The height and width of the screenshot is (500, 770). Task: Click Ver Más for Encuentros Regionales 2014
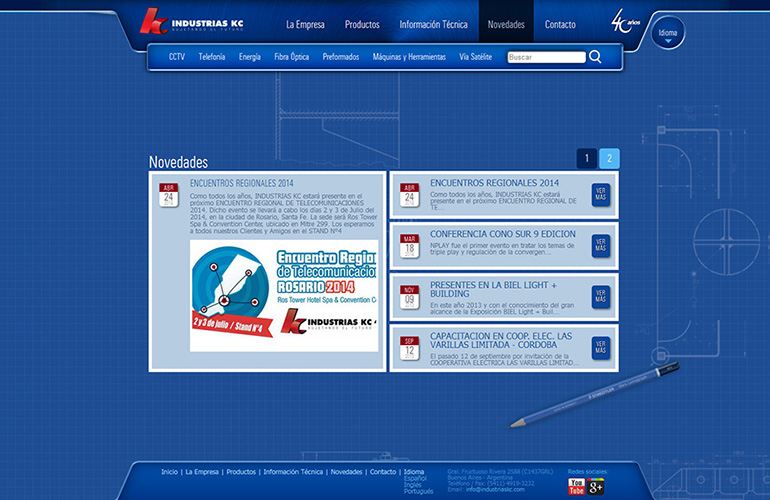click(x=601, y=194)
